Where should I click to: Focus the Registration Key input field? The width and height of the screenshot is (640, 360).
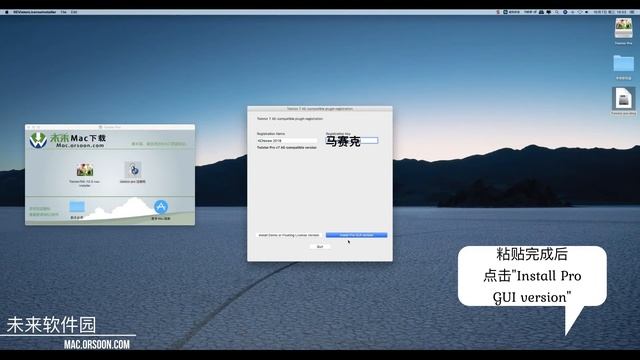(x=352, y=140)
